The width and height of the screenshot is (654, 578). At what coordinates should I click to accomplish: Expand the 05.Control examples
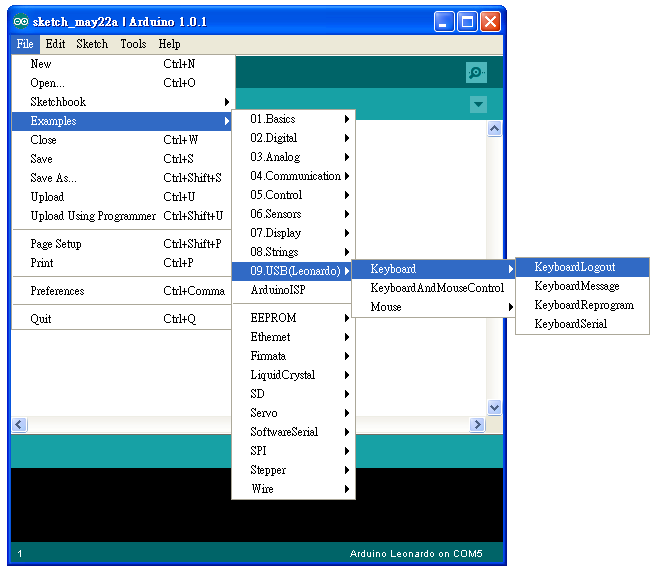[x=294, y=195]
